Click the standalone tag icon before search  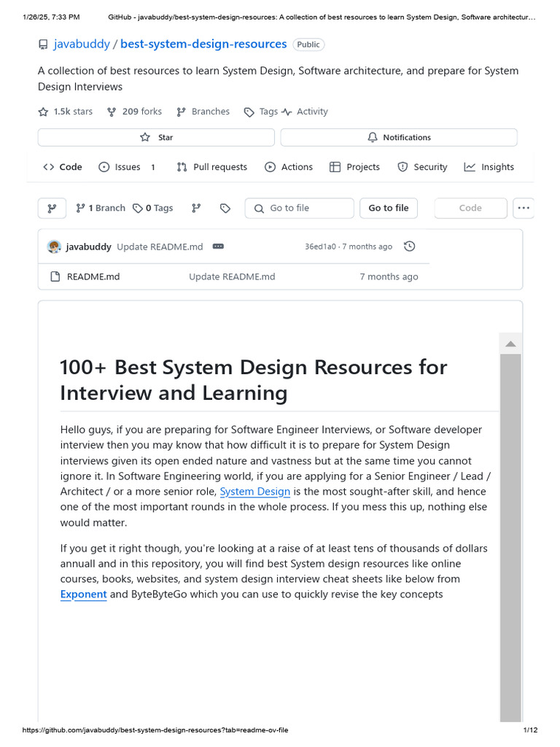pos(225,208)
